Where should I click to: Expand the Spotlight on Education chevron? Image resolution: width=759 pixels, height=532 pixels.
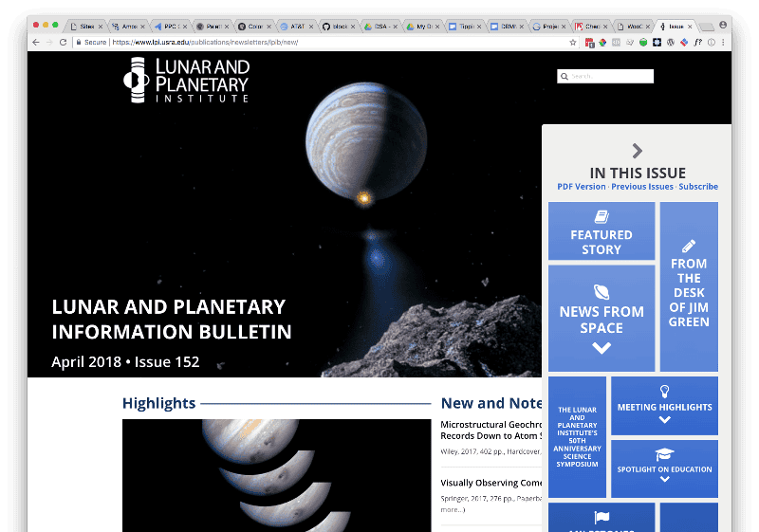pos(665,479)
